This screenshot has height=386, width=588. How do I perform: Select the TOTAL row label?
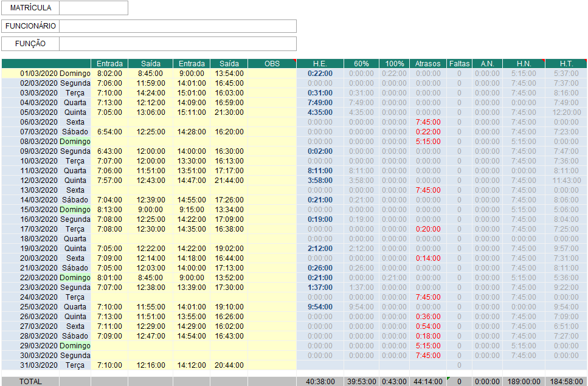point(31,381)
